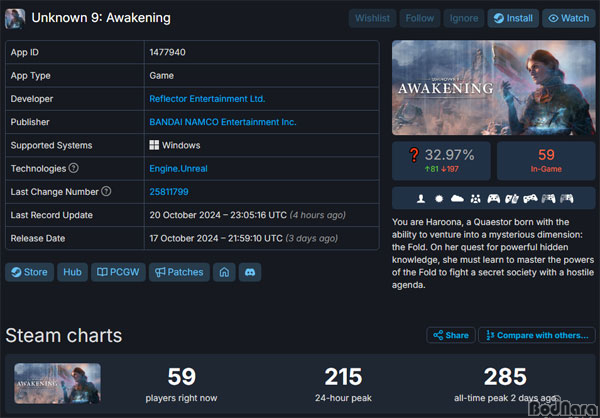The height and width of the screenshot is (418, 600).
Task: Open the homepage house icon button
Action: [x=224, y=272]
